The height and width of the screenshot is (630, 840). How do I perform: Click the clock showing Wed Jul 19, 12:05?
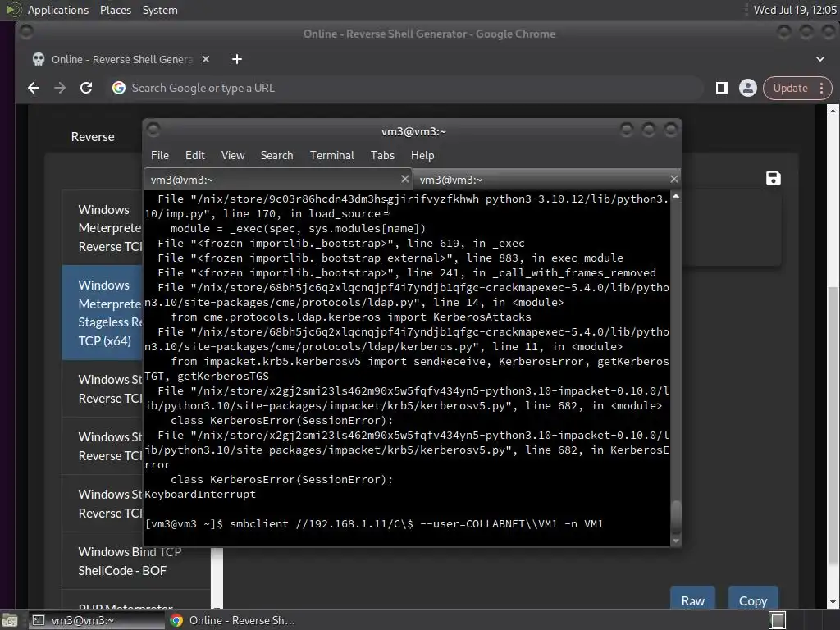tap(794, 10)
